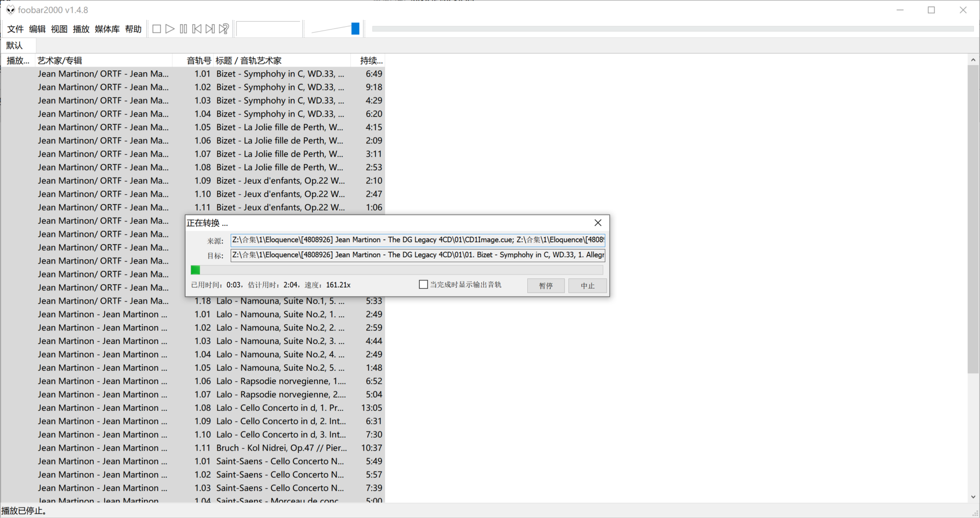Viewport: 980px width, 518px height.
Task: Click the foobar2000 application logo icon
Action: click(10, 10)
